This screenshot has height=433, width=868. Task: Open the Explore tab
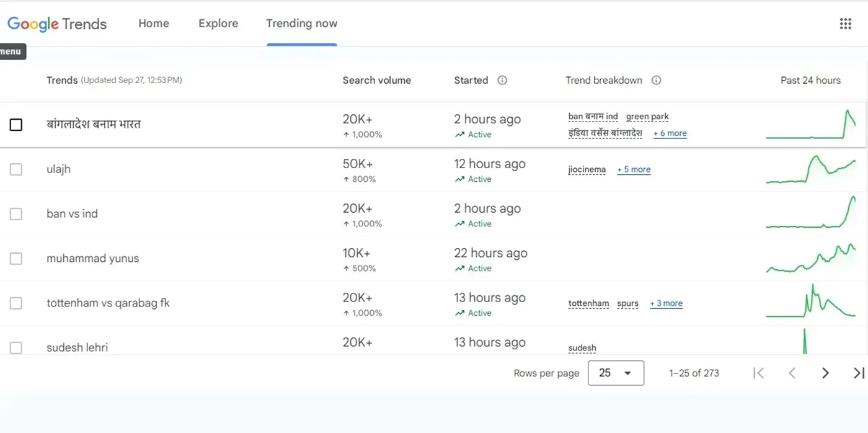pos(218,24)
